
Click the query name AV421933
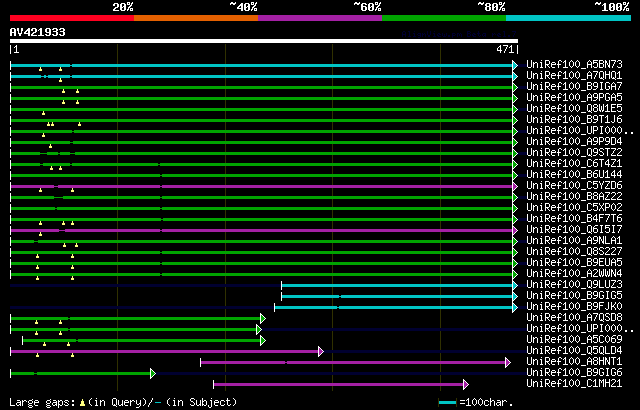(x=38, y=32)
